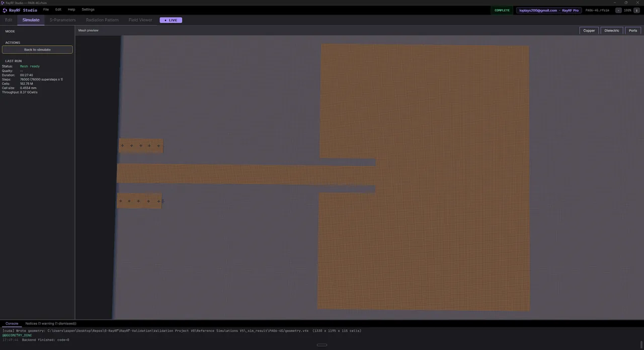The height and width of the screenshot is (350, 644).
Task: Click the zoom out minus button
Action: click(618, 10)
